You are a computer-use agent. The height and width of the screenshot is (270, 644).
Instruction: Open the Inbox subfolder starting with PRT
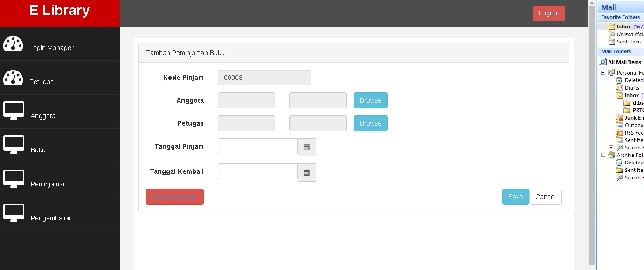pyautogui.click(x=634, y=110)
